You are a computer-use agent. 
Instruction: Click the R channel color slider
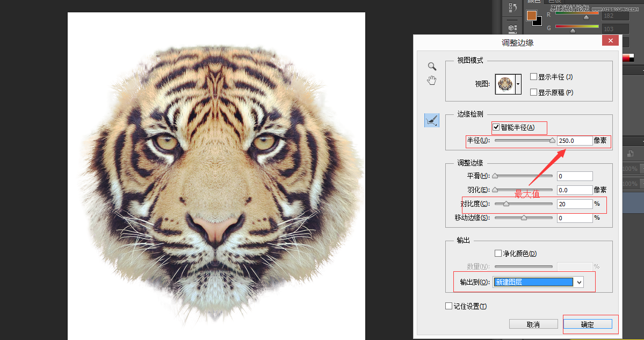pyautogui.click(x=577, y=14)
